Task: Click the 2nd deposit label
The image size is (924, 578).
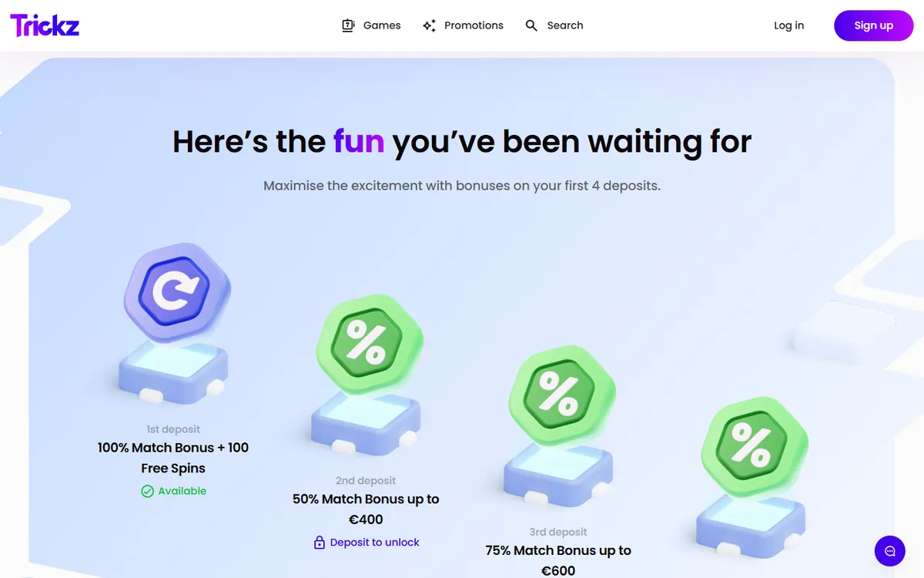Action: (366, 481)
